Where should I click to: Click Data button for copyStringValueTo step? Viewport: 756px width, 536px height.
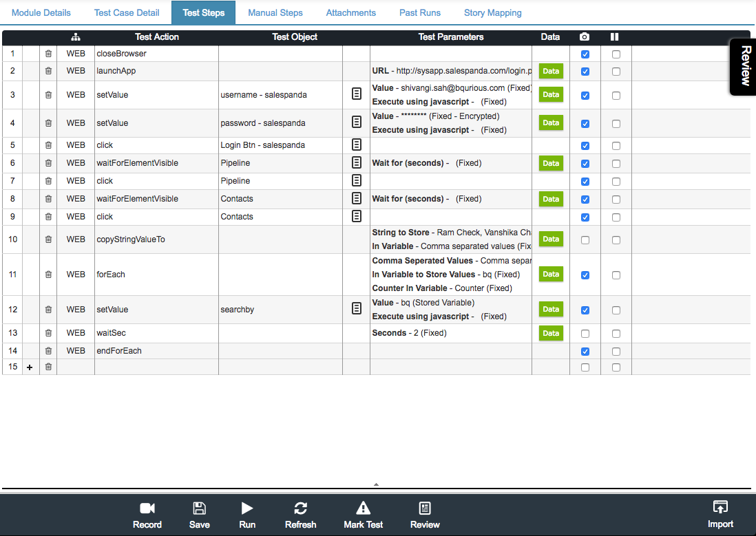(551, 239)
